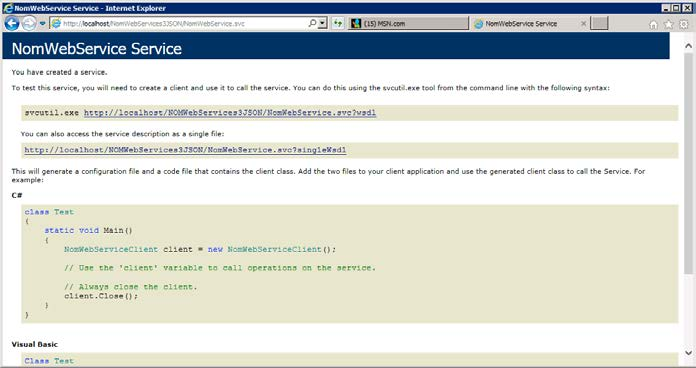696x368 pixels.
Task: Click the page icon in address bar
Action: [56, 24]
